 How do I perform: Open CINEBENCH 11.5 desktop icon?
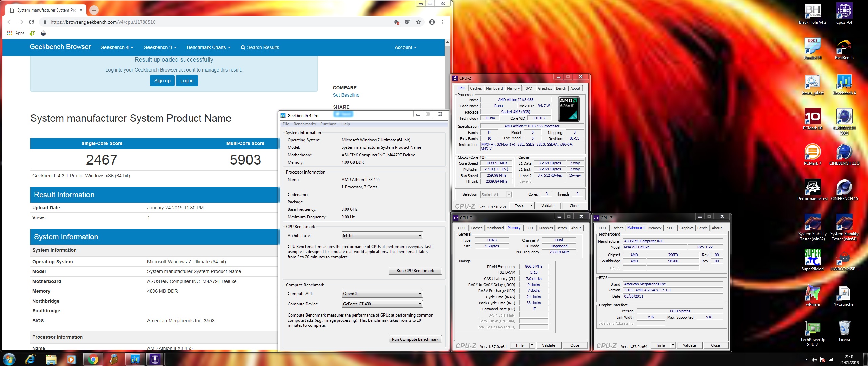coord(844,155)
